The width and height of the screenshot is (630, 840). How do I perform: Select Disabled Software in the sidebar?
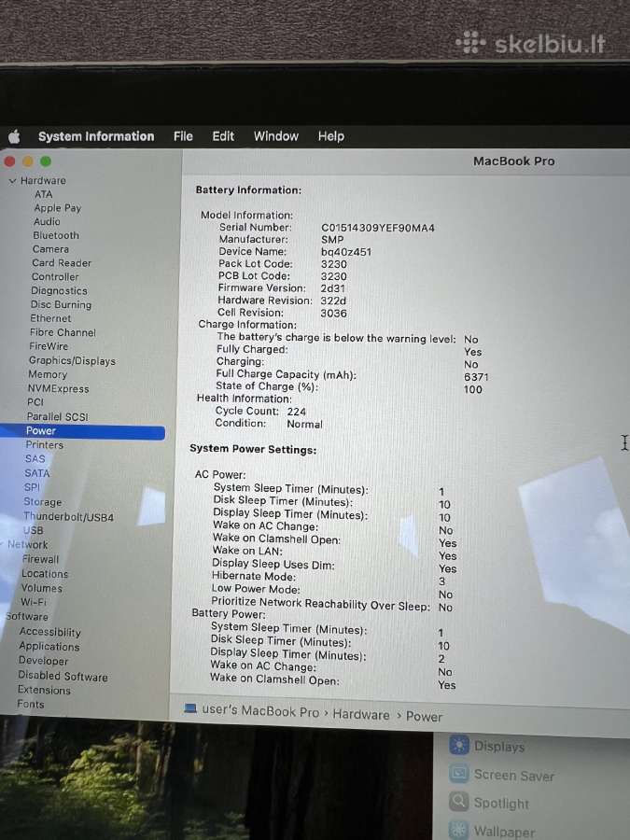[x=63, y=676]
